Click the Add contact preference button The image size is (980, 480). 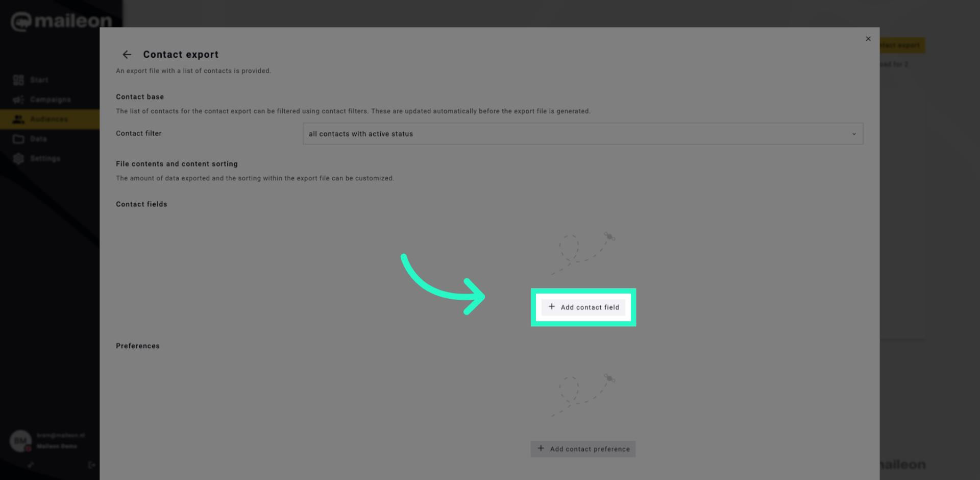click(x=583, y=449)
